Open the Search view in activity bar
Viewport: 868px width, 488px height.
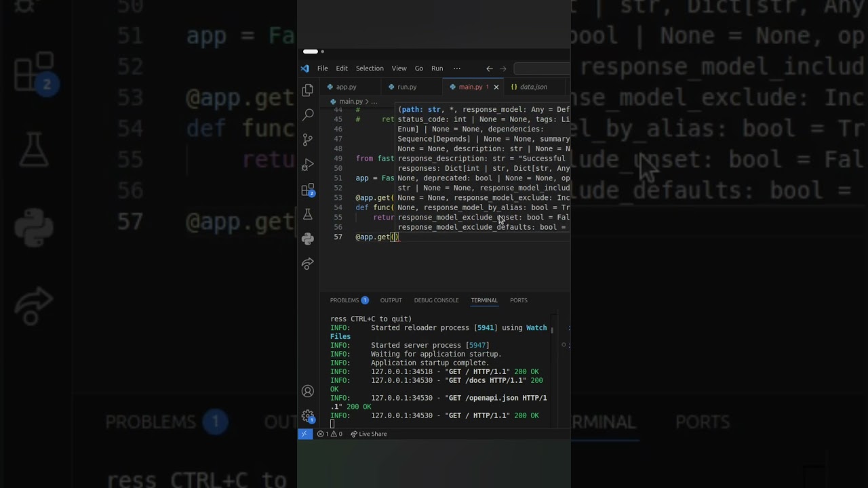click(x=308, y=115)
